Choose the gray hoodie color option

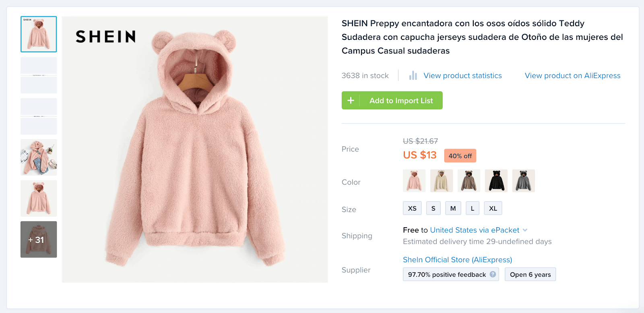[x=523, y=180]
